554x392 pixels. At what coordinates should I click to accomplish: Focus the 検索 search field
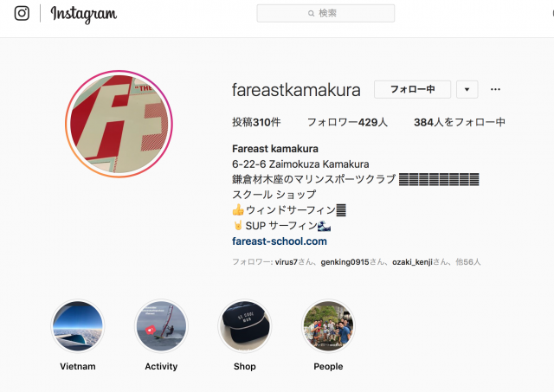(x=325, y=14)
